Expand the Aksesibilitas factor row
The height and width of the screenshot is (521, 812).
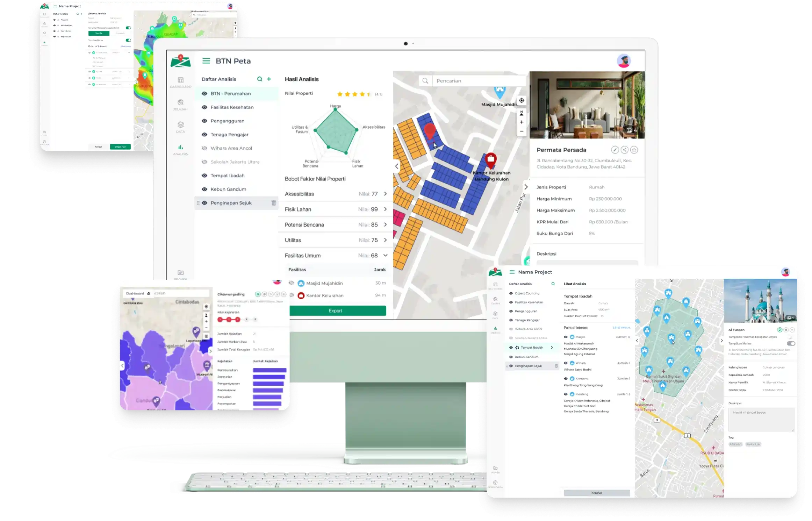[385, 194]
